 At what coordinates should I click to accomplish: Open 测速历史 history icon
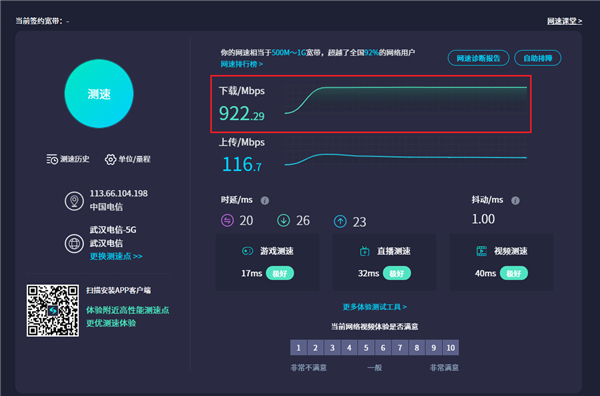pos(52,159)
